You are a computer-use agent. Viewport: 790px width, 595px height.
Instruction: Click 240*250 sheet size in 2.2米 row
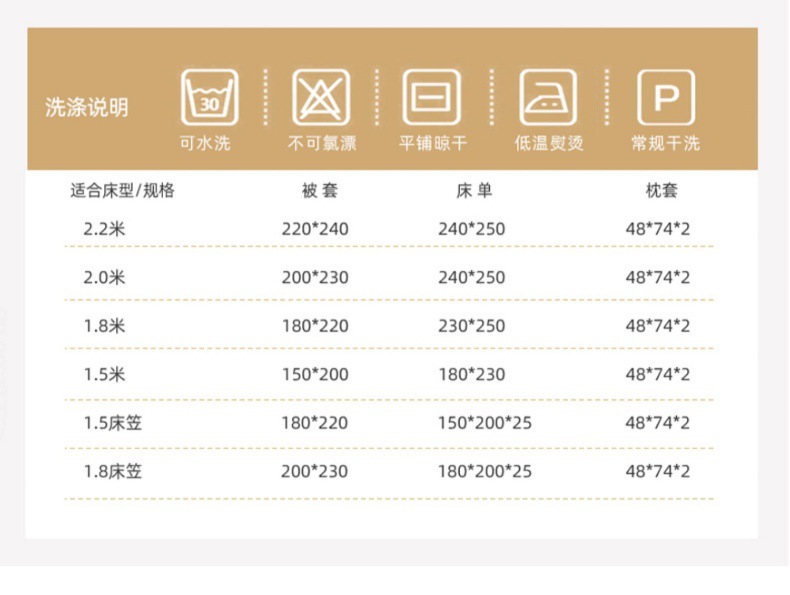click(x=472, y=229)
